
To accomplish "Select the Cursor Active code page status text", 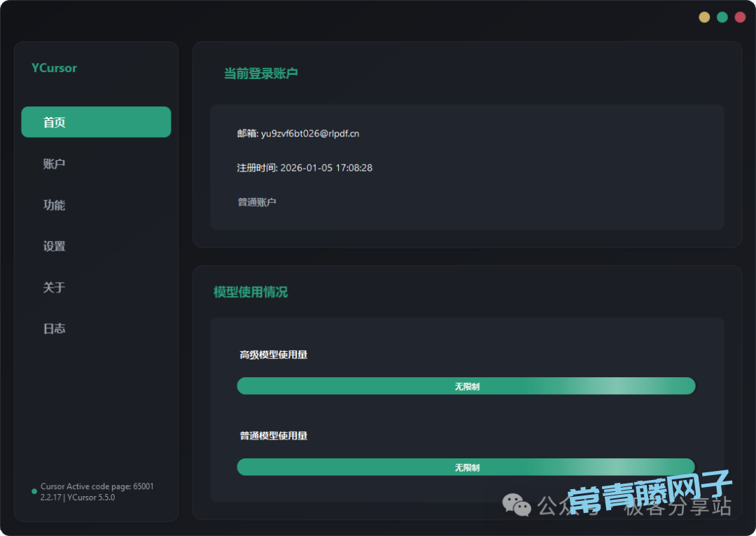I will point(97,486).
